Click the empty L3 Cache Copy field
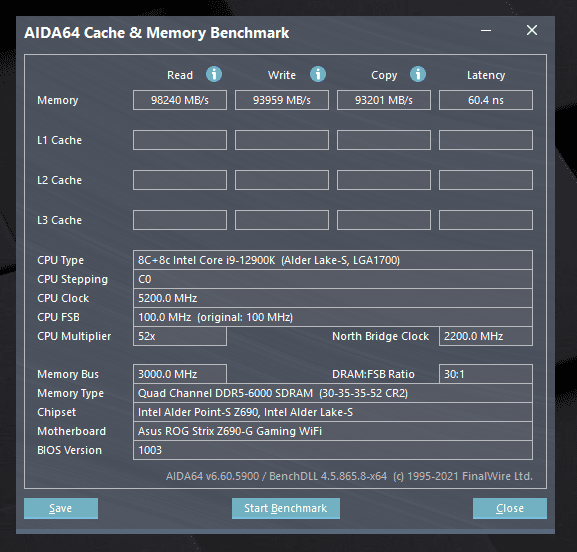577x552 pixels. (x=384, y=220)
